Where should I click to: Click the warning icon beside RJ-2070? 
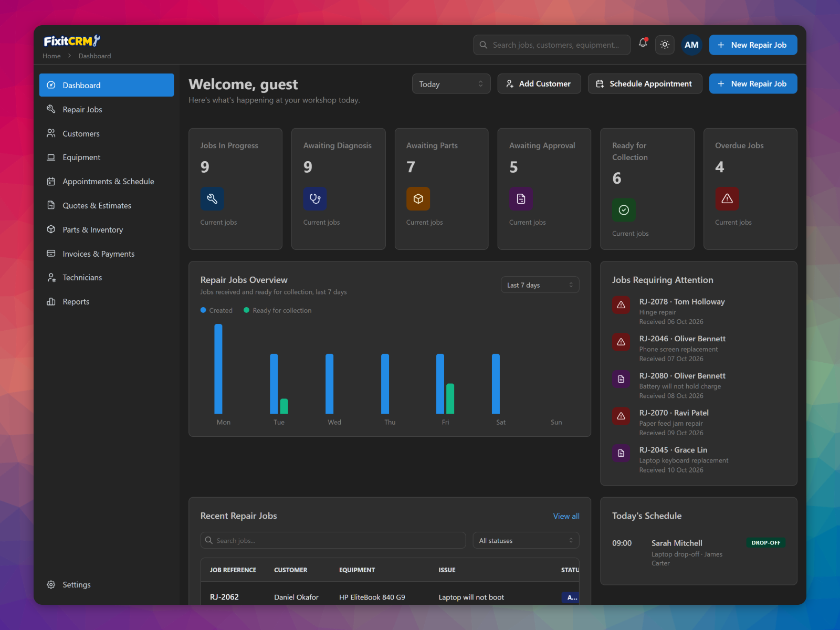click(x=621, y=416)
